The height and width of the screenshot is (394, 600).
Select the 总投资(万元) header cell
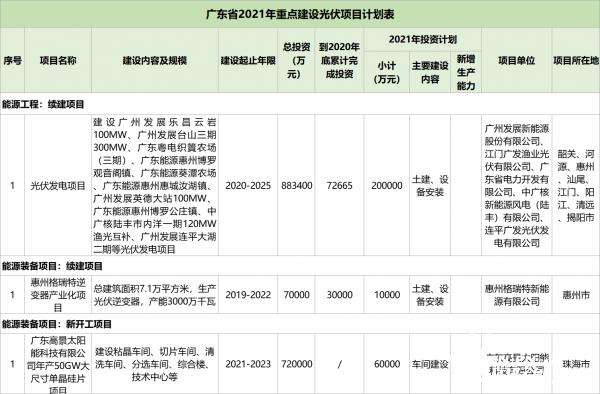pyautogui.click(x=296, y=60)
